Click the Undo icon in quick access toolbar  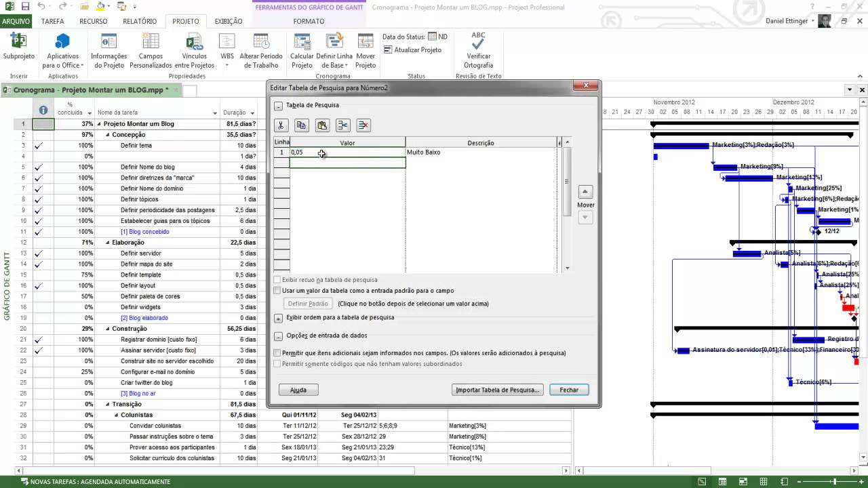click(x=41, y=7)
